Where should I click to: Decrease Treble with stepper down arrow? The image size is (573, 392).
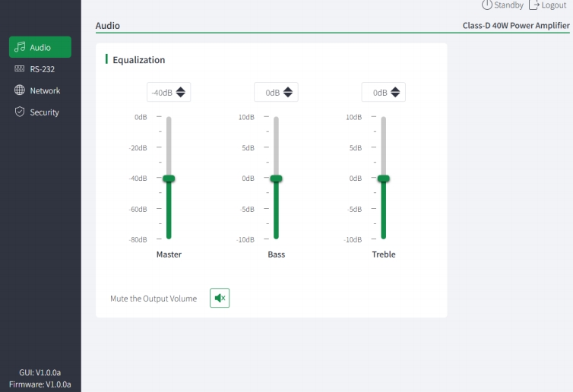[x=395, y=95]
